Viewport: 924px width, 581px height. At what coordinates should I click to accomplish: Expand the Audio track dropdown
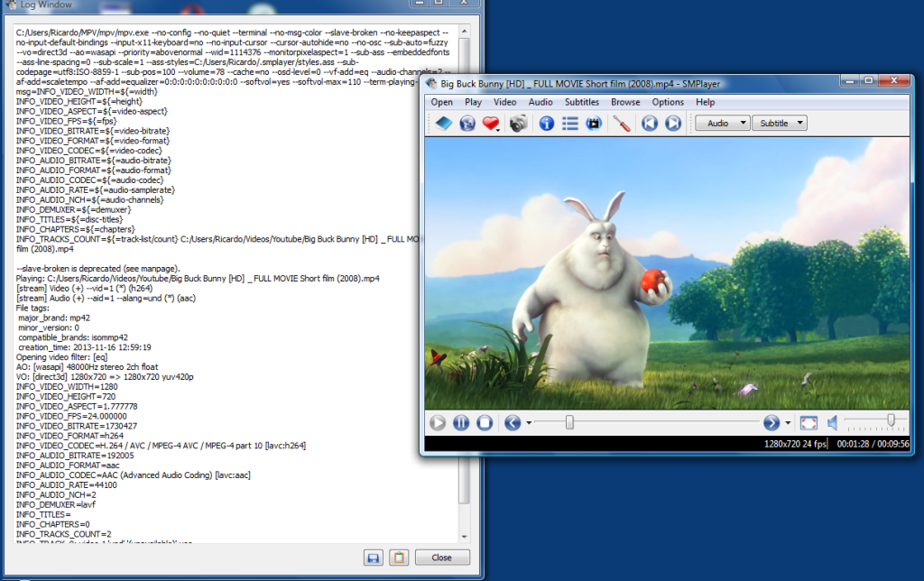[x=722, y=124]
